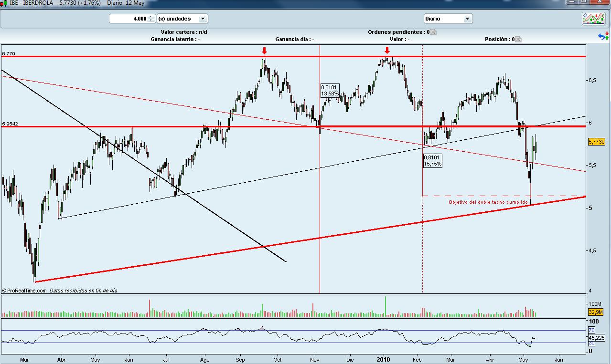
Task: Increase the order quantity with the up arrow
Action: [x=151, y=17]
